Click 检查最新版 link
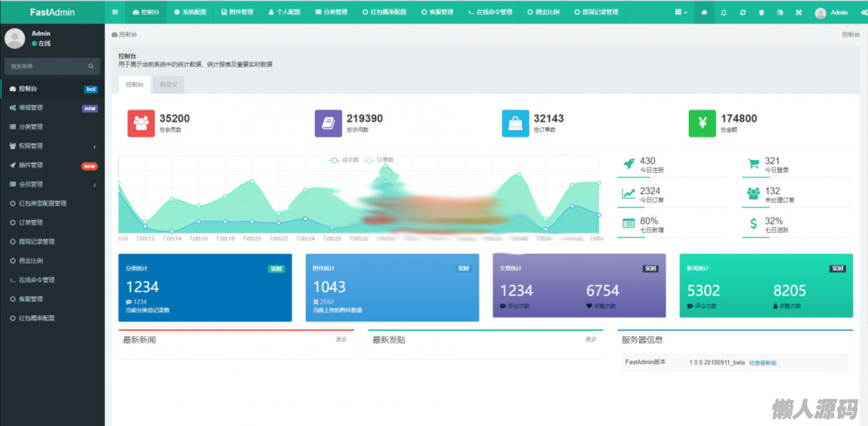868x426 pixels. tap(763, 363)
